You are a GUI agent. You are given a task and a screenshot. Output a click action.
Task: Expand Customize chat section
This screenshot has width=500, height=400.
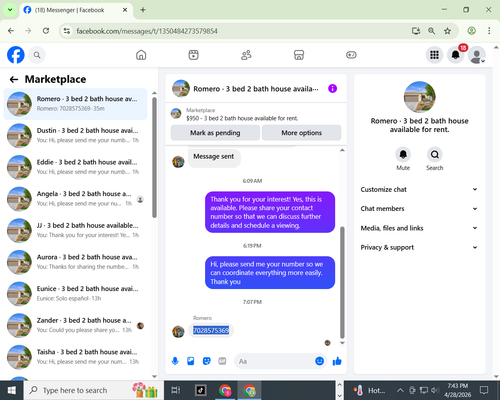coord(419,189)
